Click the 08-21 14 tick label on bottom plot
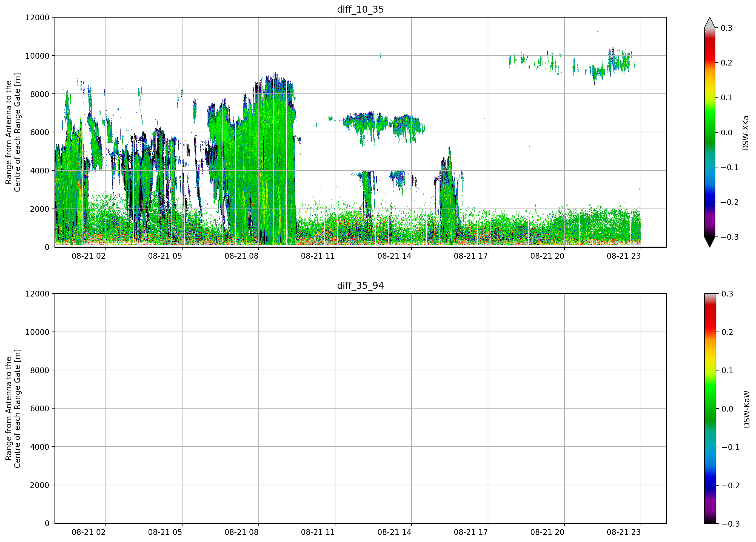Image resolution: width=756 pixels, height=542 pixels. click(394, 532)
